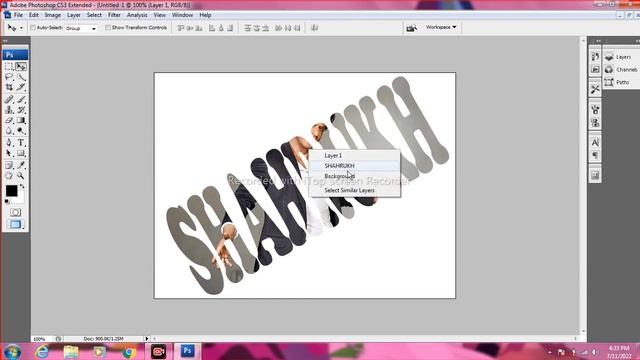Select the Move tool in toolbox
640x360 pixels.
pyautogui.click(x=21, y=67)
